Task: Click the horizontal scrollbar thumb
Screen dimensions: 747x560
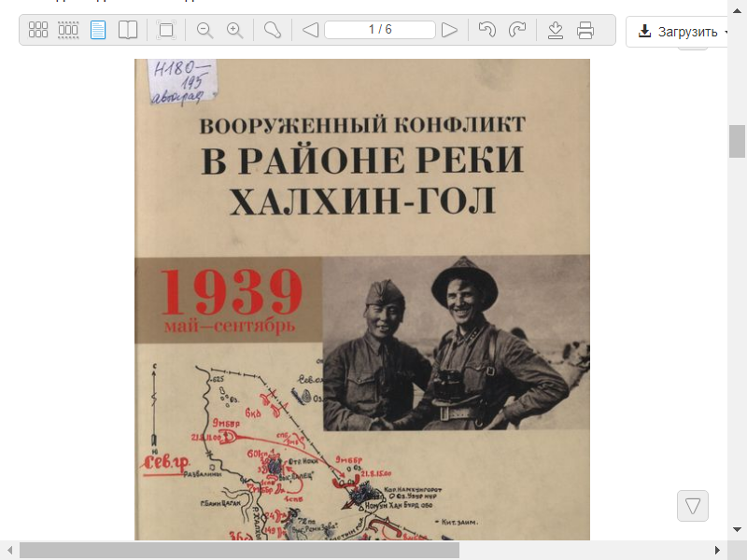Action: point(239,551)
